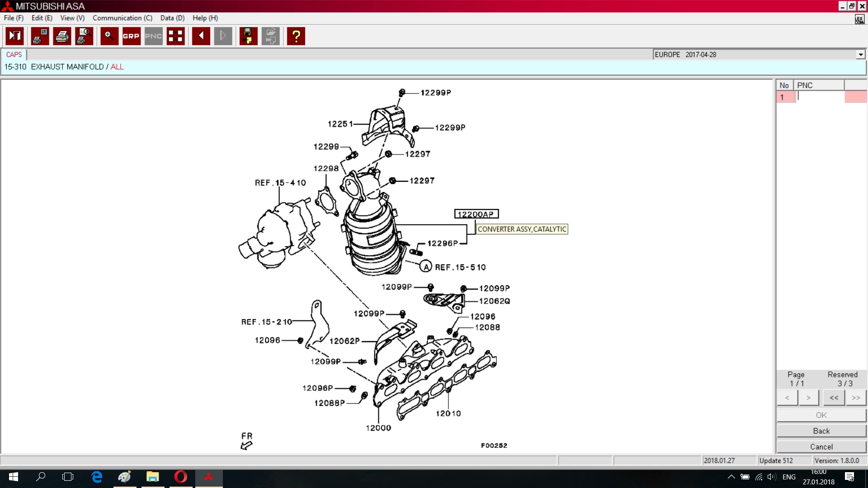Click the Back button
Screen dimensions: 868x488
[x=821, y=431]
